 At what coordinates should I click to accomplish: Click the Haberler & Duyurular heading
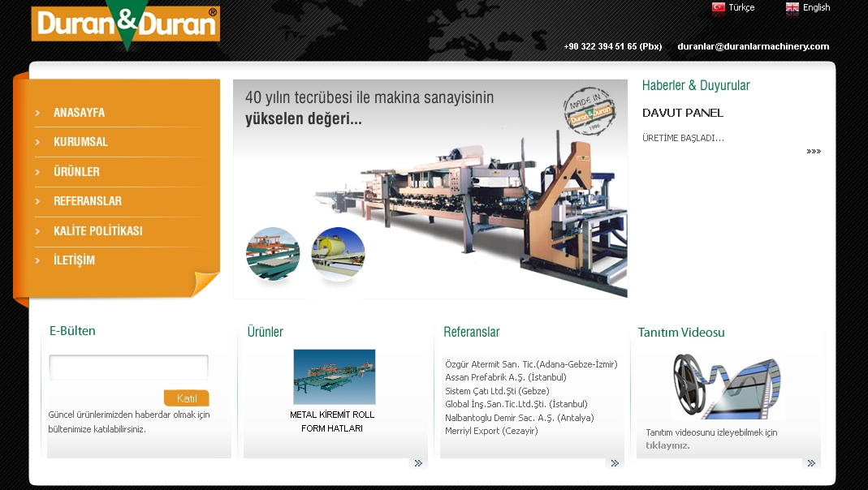[696, 85]
